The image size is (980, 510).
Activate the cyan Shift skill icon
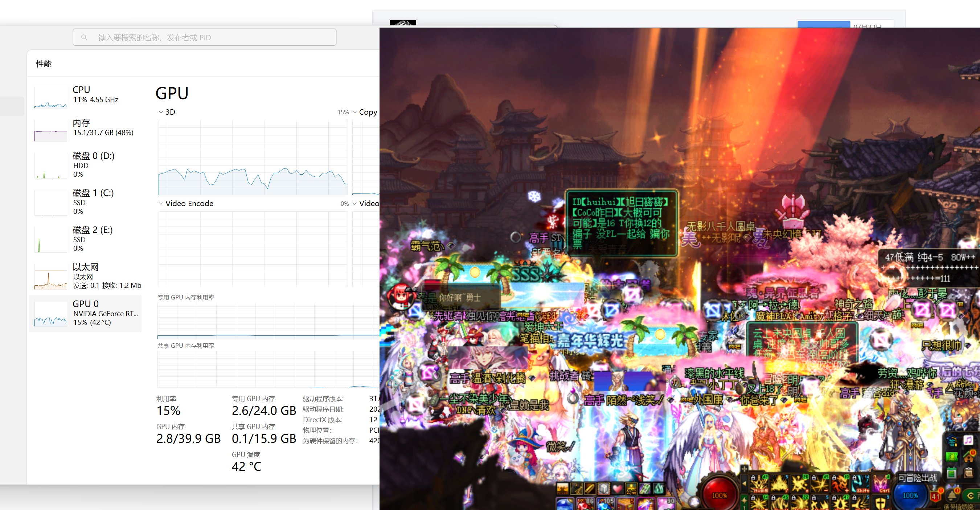(860, 484)
